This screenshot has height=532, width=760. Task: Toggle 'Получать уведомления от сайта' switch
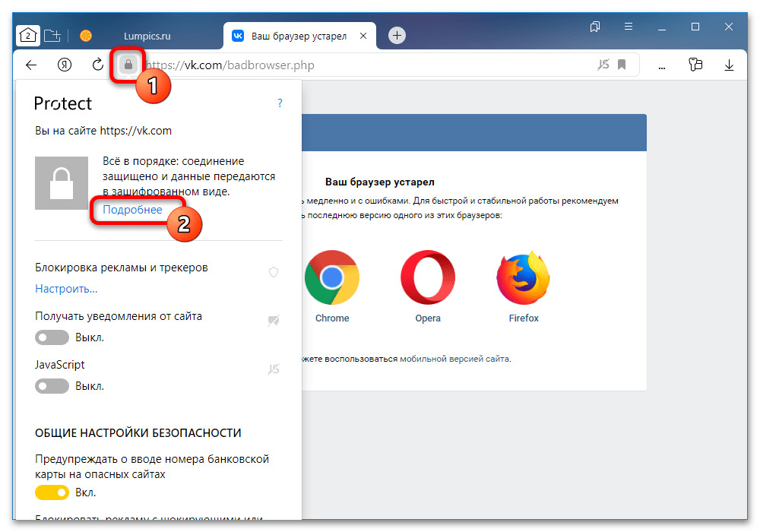pos(52,337)
